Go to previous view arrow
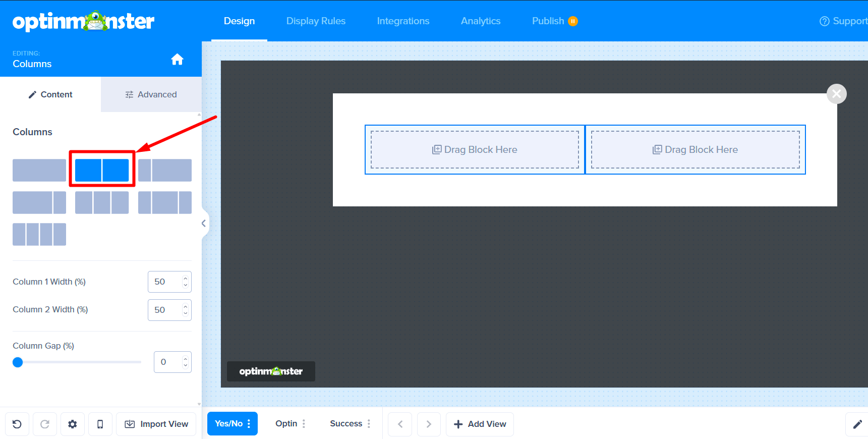This screenshot has height=439, width=868. 400,424
